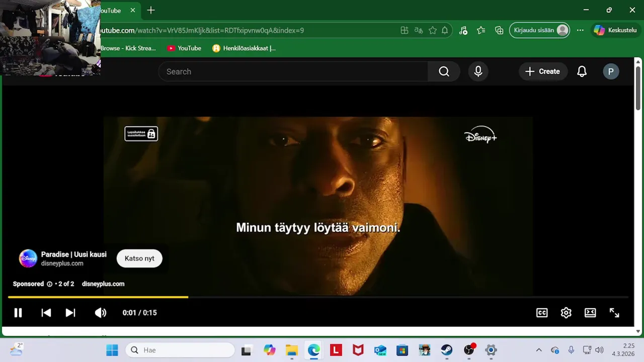This screenshot has height=362, width=644.
Task: Switch to theater mode view
Action: click(x=590, y=313)
